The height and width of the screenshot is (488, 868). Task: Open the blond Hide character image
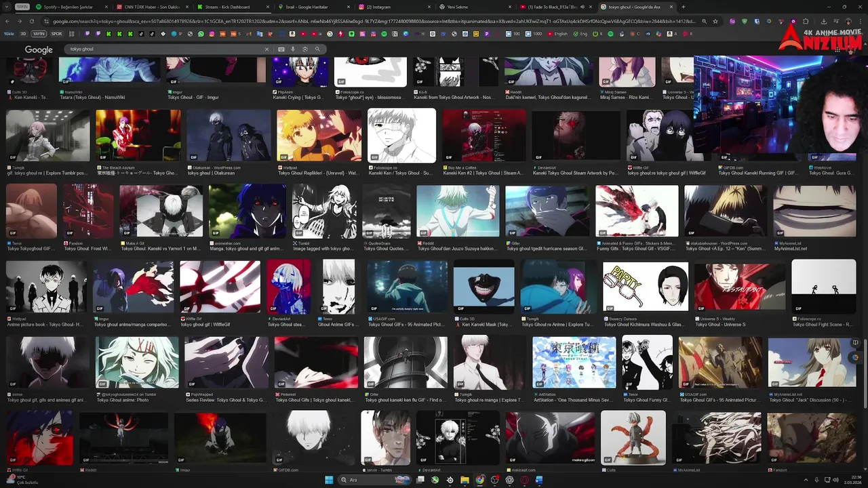pos(319,136)
